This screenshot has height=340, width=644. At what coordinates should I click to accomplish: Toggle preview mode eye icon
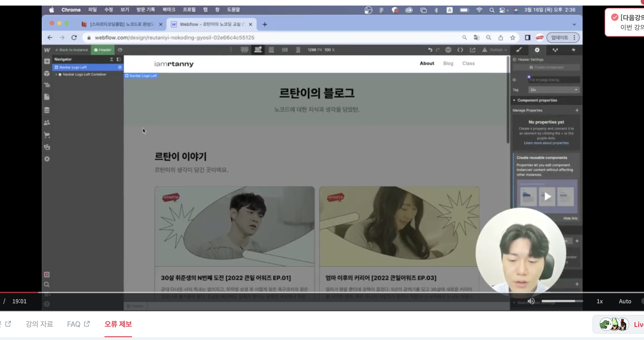(120, 50)
